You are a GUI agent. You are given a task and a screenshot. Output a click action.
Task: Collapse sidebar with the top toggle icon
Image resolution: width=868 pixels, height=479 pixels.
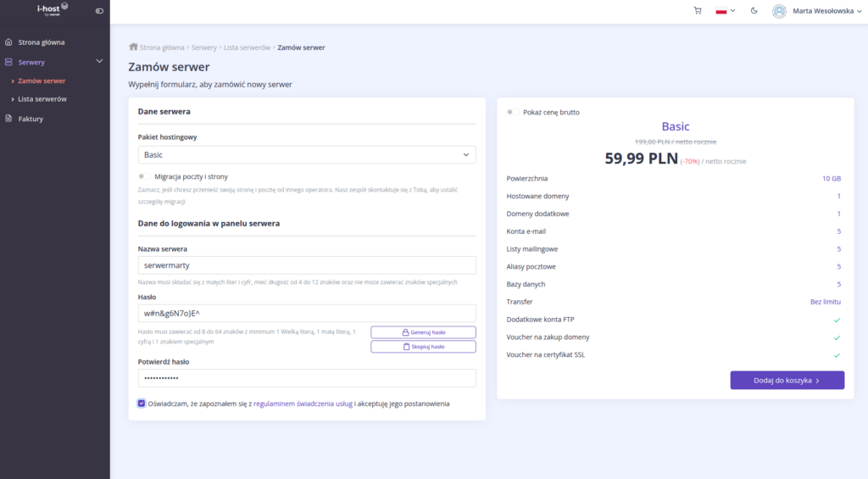click(99, 11)
